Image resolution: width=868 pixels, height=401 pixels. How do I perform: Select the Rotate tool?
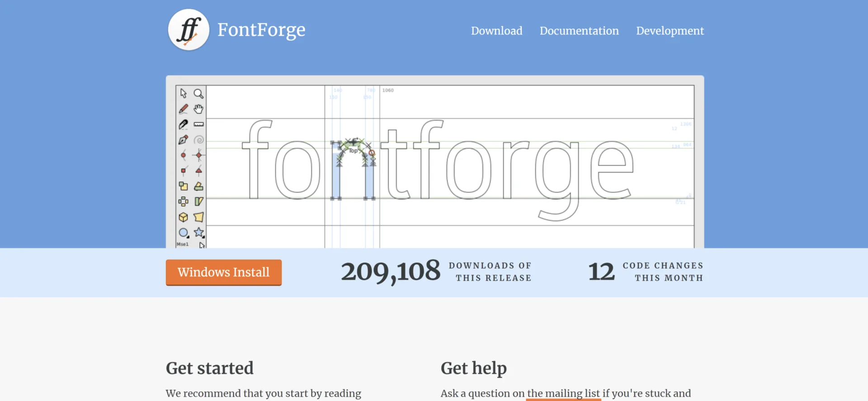[x=198, y=186]
